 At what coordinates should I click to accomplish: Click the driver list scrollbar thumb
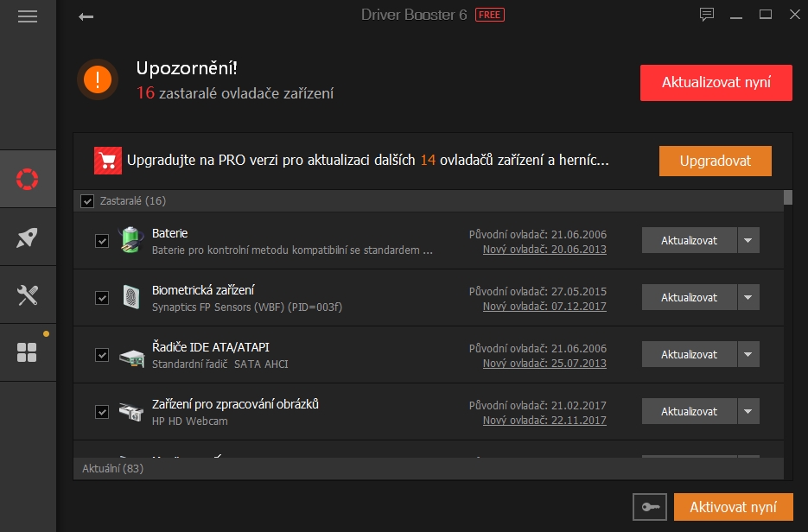(x=788, y=197)
